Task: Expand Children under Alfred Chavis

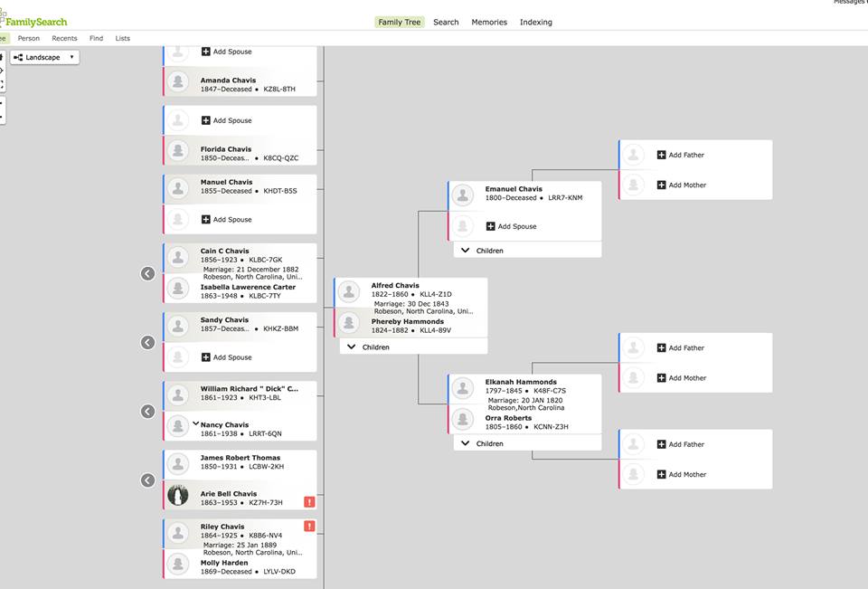Action: tap(352, 347)
